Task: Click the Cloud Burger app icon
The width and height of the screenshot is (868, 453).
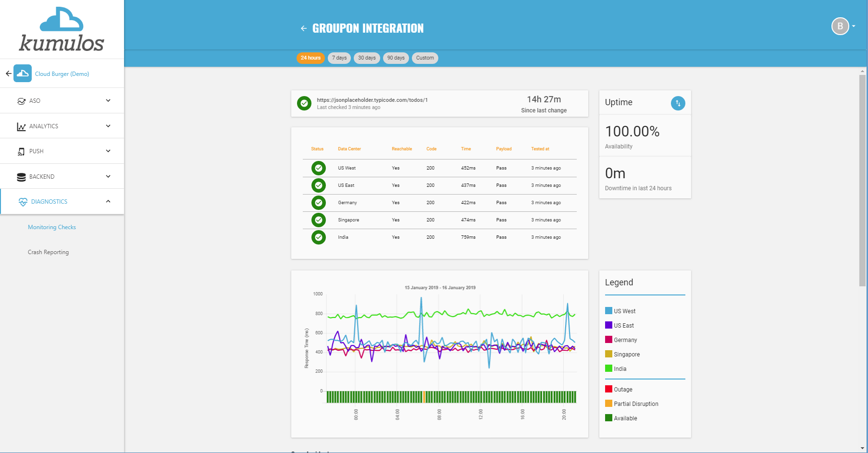Action: (23, 73)
